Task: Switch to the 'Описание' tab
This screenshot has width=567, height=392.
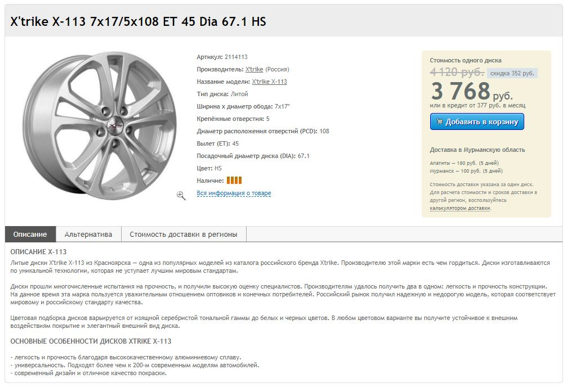Action: tap(30, 234)
